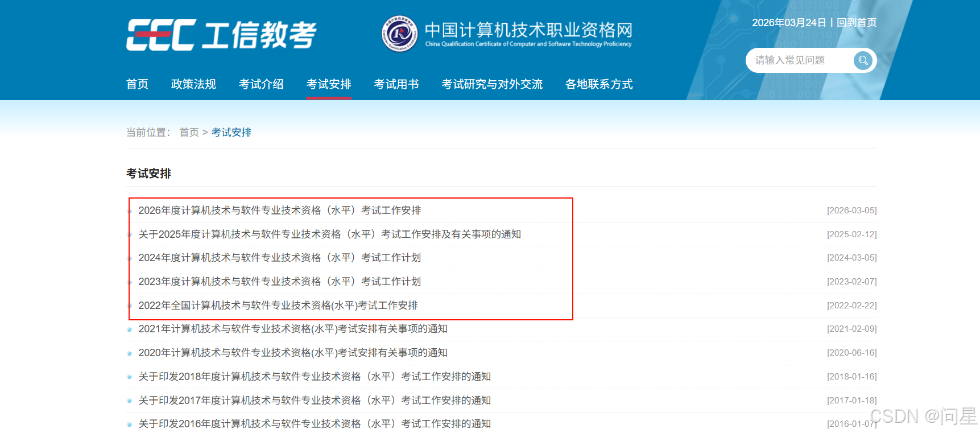Image resolution: width=980 pixels, height=433 pixels.
Task: Click the date [2023-02-07]
Action: coord(852,282)
